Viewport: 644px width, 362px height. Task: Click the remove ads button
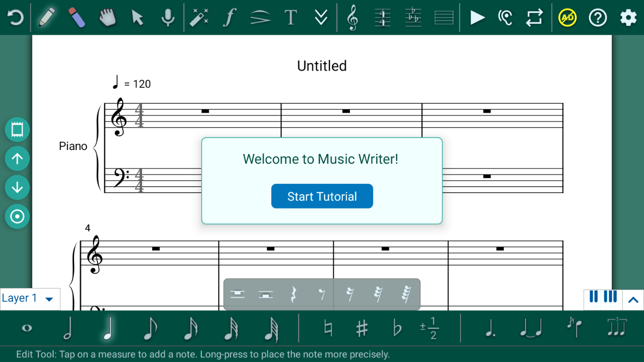point(567,17)
